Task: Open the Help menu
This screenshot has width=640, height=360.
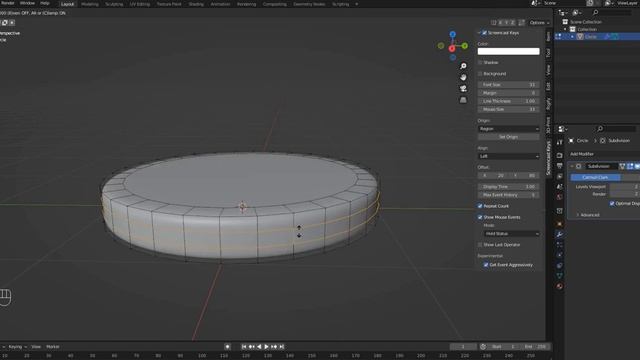Action: click(44, 3)
